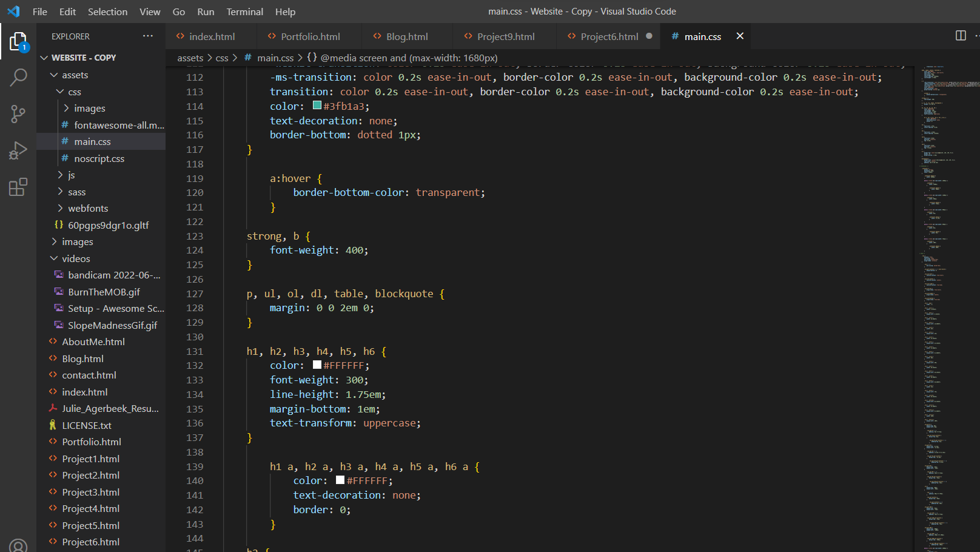Open Julie_Agerbeek_Resu... PDF file
The width and height of the screenshot is (980, 552).
[101, 408]
